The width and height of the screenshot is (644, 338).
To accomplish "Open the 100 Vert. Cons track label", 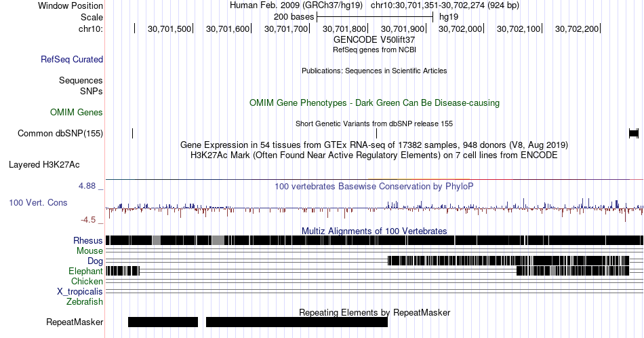I will pos(38,202).
